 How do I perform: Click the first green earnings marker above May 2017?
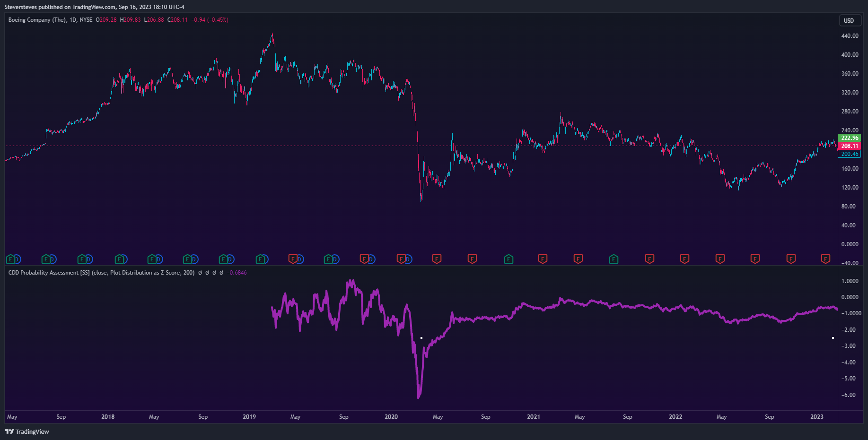tap(10, 259)
